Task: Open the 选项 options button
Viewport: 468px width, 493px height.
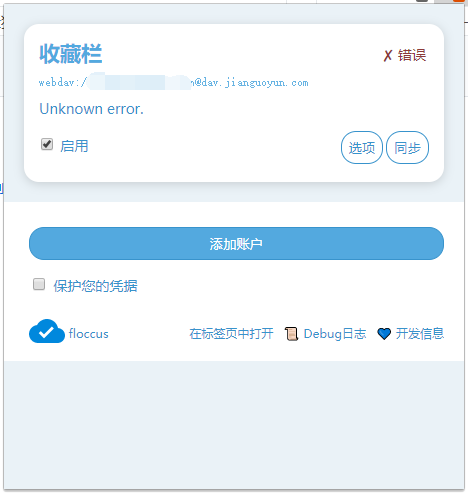Action: (362, 147)
